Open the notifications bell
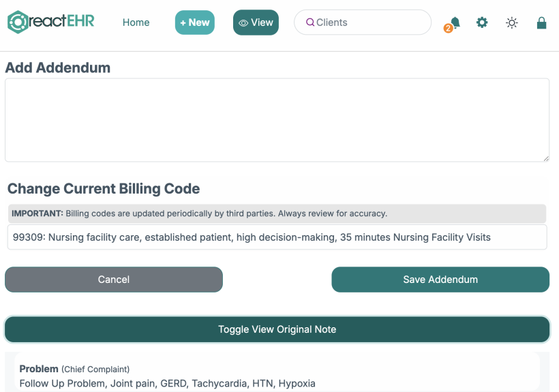 pos(455,22)
